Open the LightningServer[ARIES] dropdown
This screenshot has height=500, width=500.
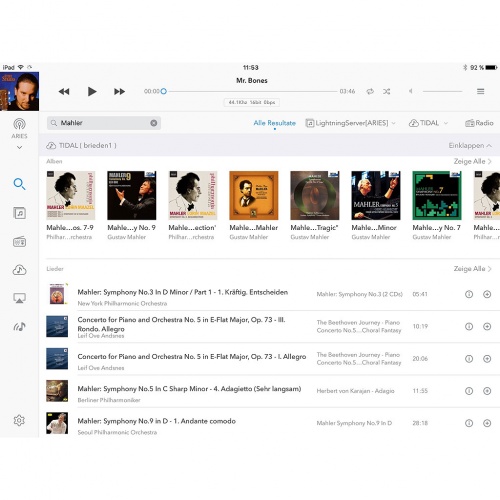click(351, 123)
